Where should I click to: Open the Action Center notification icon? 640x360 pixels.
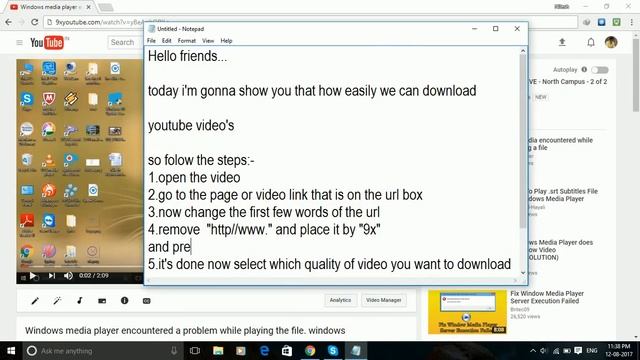[x=578, y=351]
